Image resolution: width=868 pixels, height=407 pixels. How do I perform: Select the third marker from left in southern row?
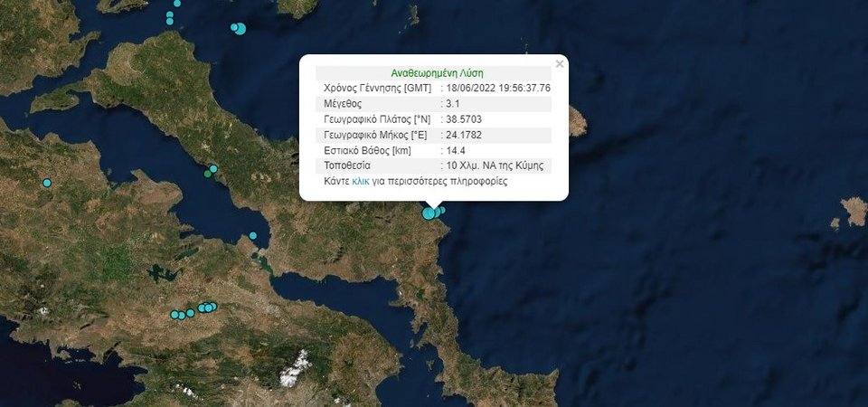[x=190, y=313]
